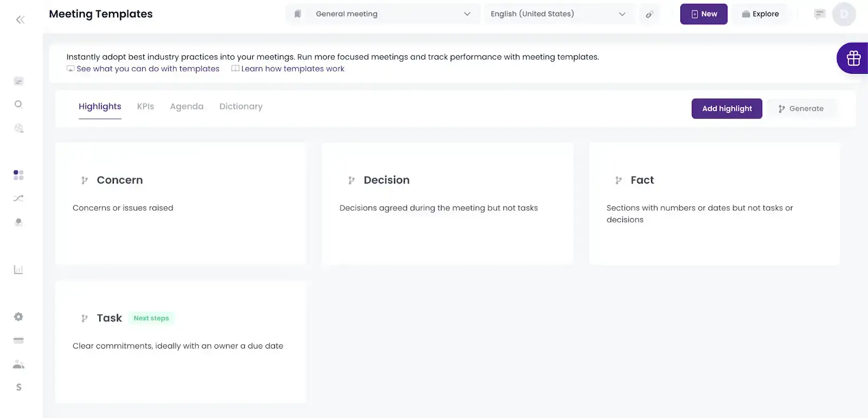This screenshot has width=868, height=418.
Task: Switch to the Agenda tab
Action: click(x=187, y=106)
